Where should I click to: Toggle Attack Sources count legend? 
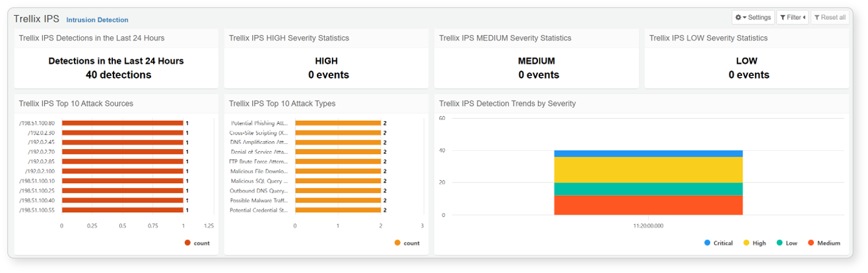pyautogui.click(x=197, y=243)
